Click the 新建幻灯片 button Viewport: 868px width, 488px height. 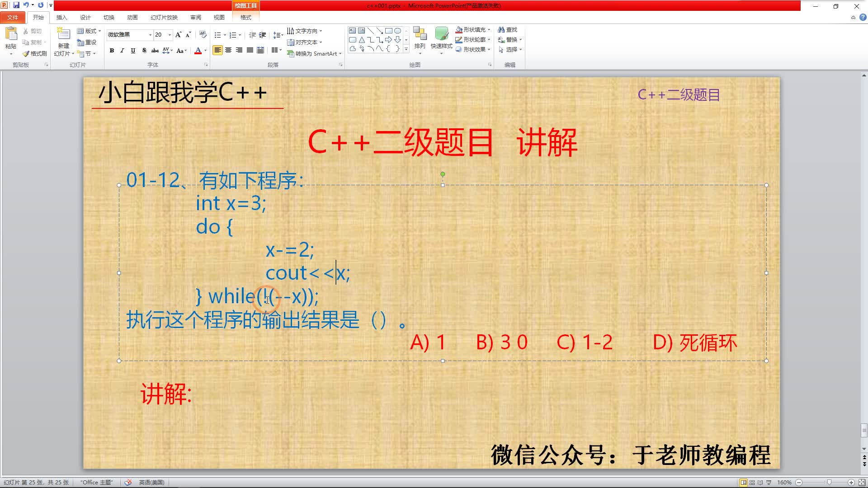(x=63, y=40)
